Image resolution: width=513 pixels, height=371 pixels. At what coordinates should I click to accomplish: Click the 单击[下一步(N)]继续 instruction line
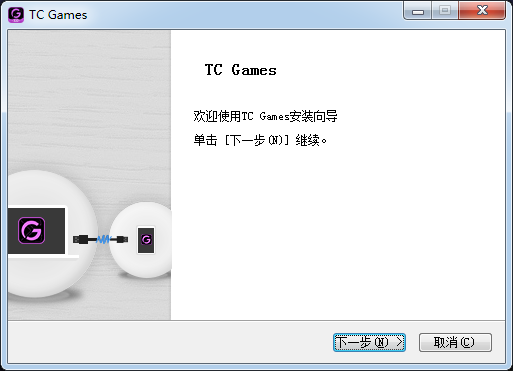(x=260, y=140)
